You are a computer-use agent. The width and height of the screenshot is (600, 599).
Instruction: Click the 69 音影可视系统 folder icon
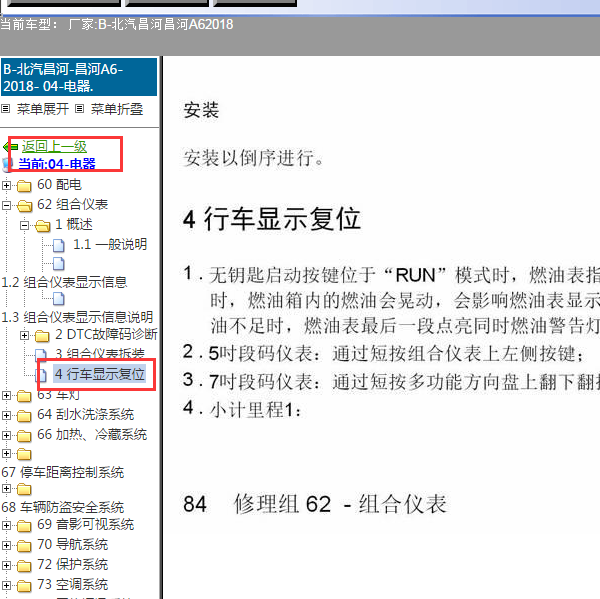click(x=24, y=526)
